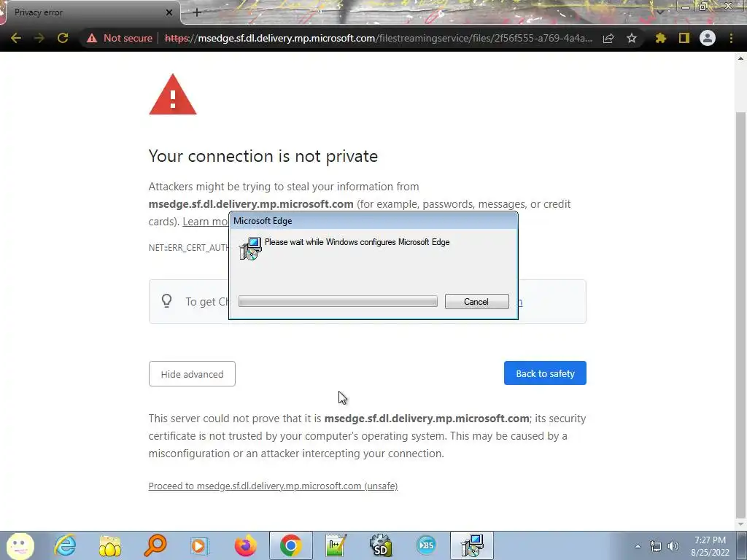Bookmark this page with the star icon
The width and height of the screenshot is (747, 560).
tap(632, 38)
